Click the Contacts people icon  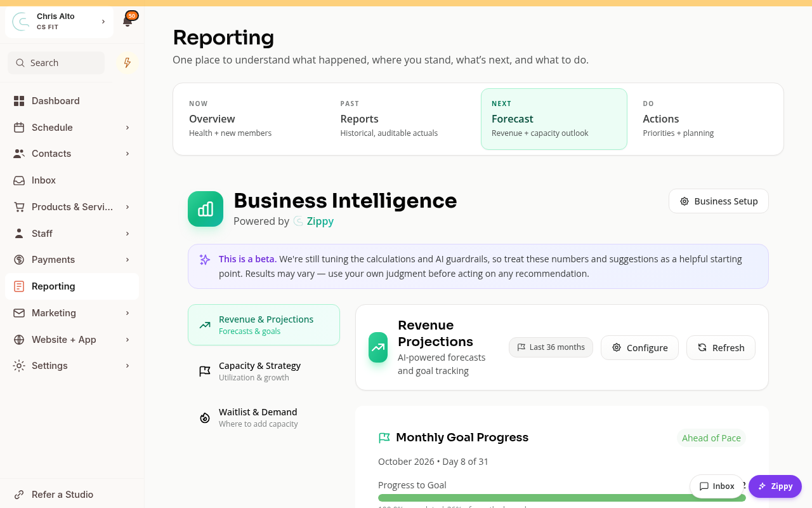coord(19,154)
